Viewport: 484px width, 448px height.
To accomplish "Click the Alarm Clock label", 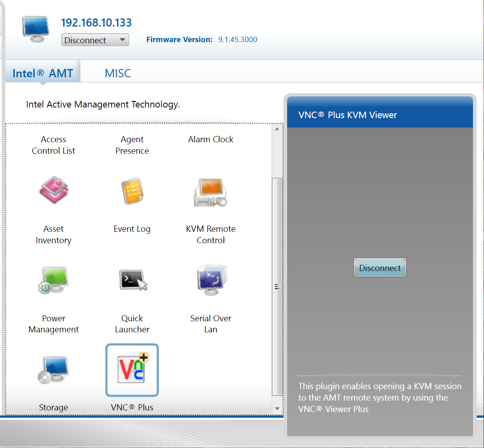I will [x=211, y=139].
